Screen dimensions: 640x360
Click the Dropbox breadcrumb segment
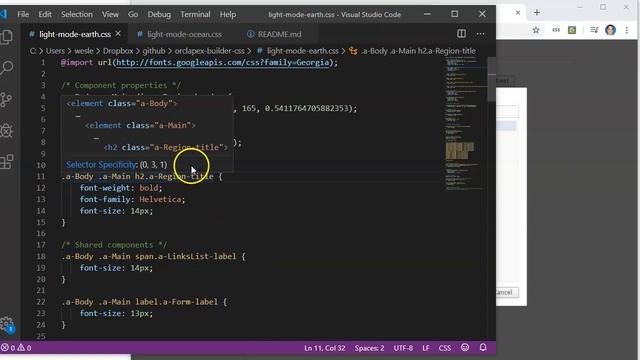[118, 51]
